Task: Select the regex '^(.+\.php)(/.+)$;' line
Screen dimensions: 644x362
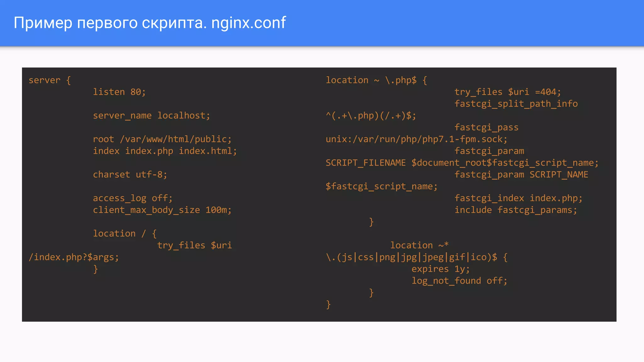Action: (x=371, y=116)
